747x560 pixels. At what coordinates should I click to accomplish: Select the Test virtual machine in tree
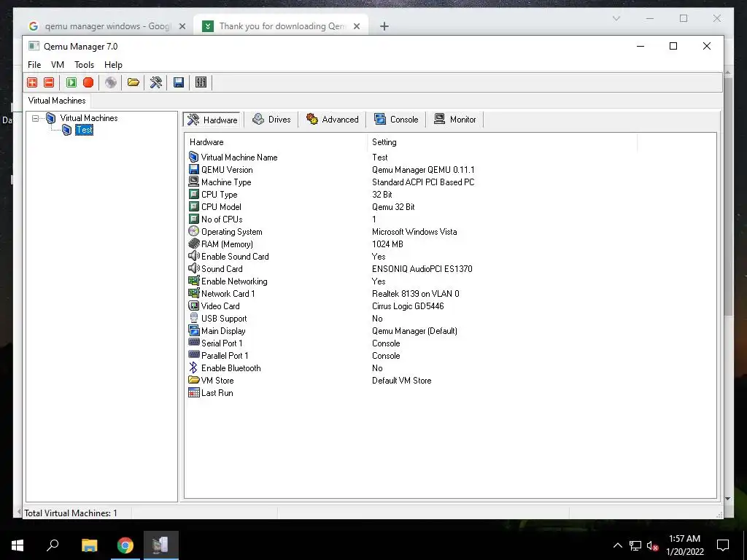pos(84,130)
